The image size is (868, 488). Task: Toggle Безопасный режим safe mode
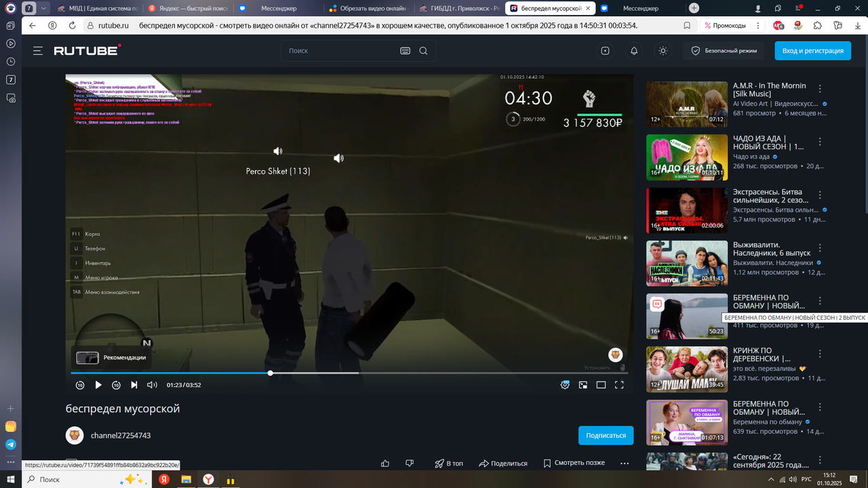coord(724,51)
